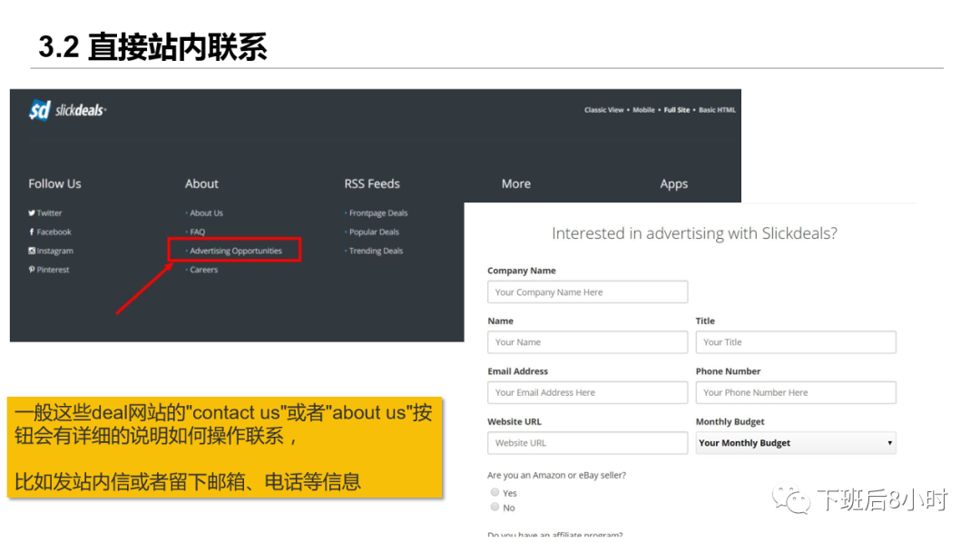Select No for Amazon or eBay seller
This screenshot has width=980, height=543.
(495, 508)
